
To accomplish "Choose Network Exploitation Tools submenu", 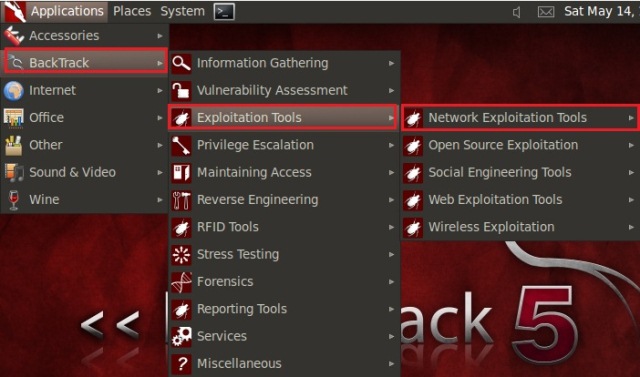I will coord(520,118).
